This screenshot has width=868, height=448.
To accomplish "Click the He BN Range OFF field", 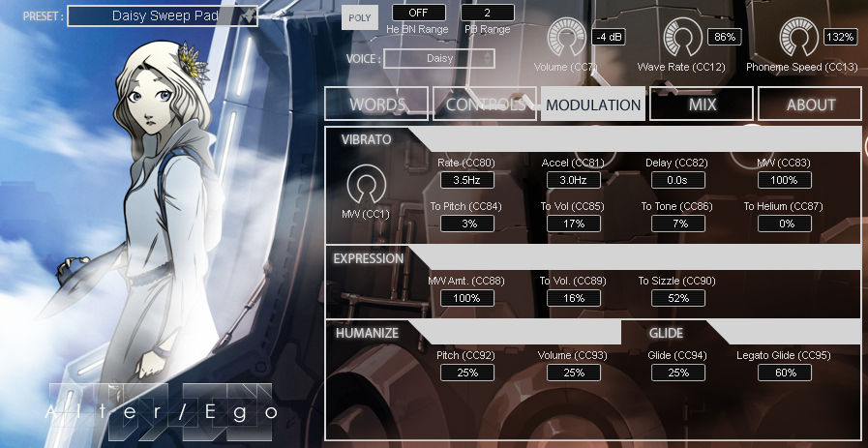I will tap(418, 13).
